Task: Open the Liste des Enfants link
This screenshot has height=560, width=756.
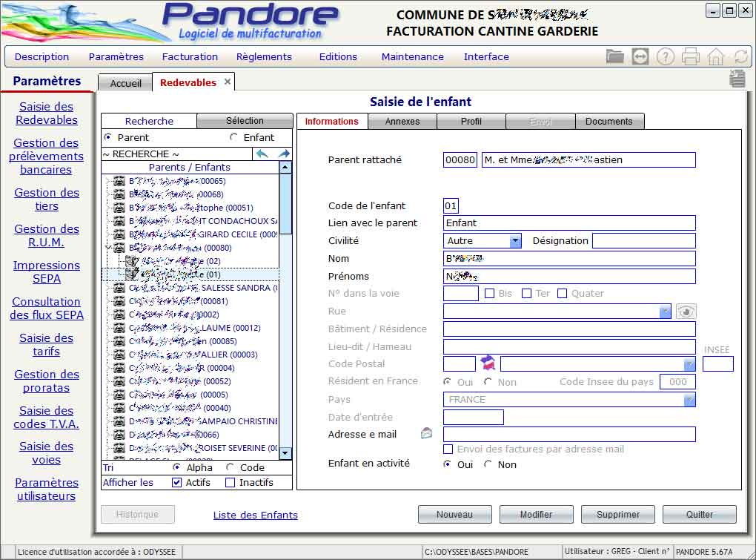Action: click(256, 515)
